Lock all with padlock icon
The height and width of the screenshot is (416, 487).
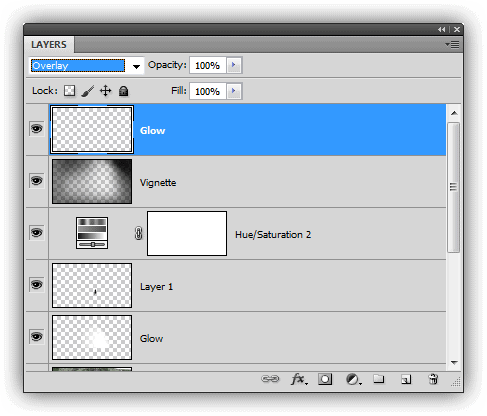click(x=124, y=91)
